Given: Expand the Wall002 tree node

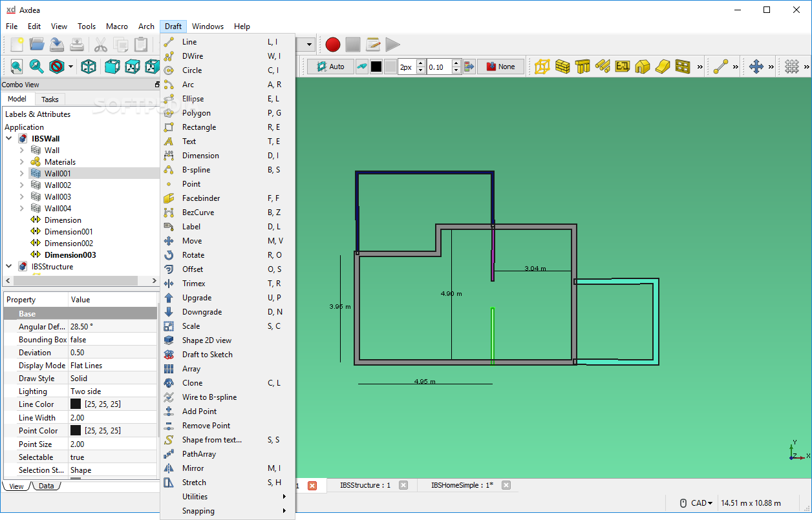Looking at the screenshot, I should pos(21,185).
